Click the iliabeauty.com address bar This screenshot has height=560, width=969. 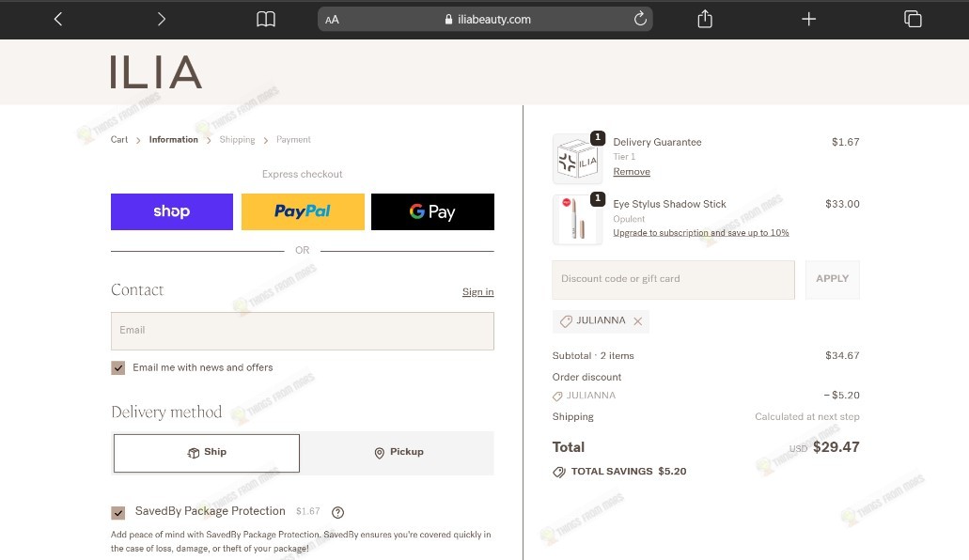tap(485, 19)
